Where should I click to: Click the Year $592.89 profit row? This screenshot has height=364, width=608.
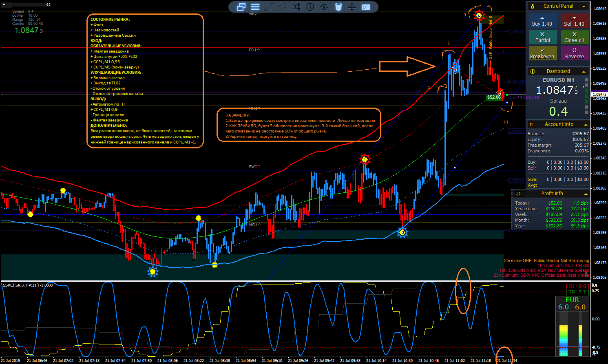tap(552, 226)
